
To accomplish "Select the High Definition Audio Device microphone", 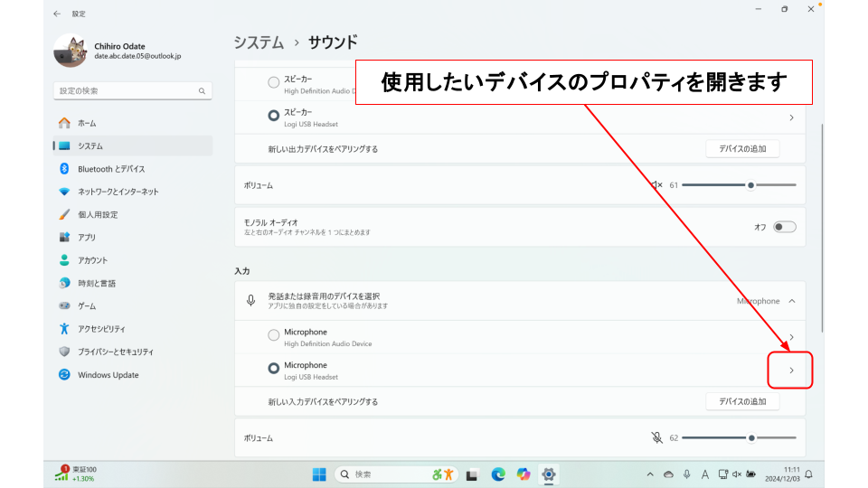I will 274,336.
